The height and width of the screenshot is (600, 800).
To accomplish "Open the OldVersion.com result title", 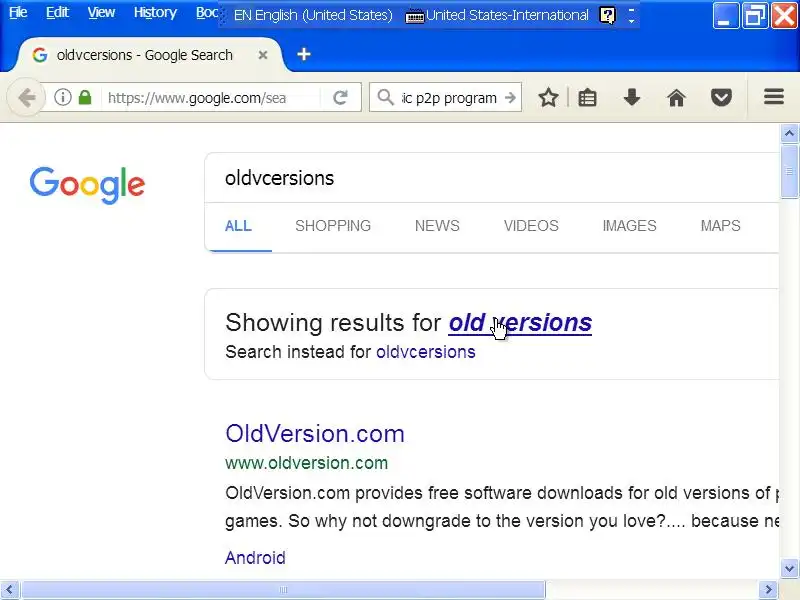I will click(315, 434).
